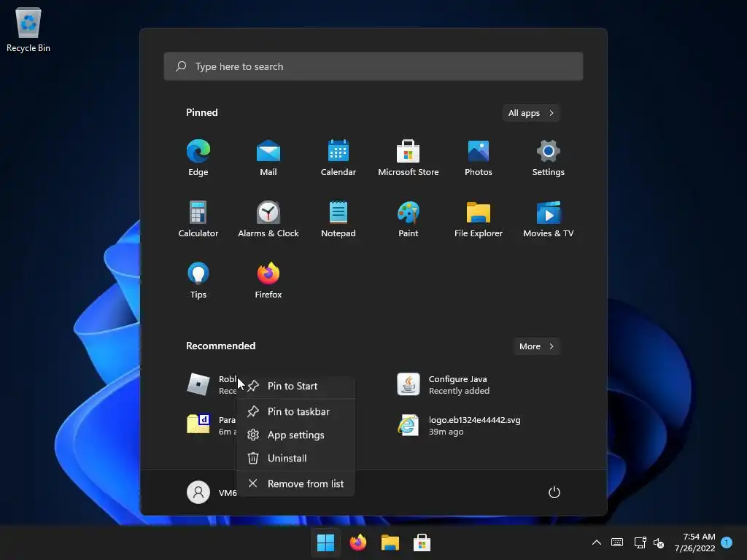Open the Tips app
Image resolution: width=747 pixels, height=560 pixels.
pyautogui.click(x=198, y=280)
